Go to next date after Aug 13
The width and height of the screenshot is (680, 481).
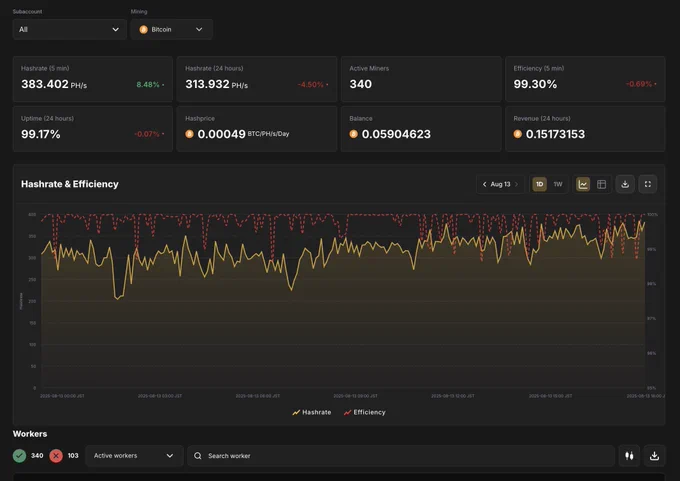[516, 184]
